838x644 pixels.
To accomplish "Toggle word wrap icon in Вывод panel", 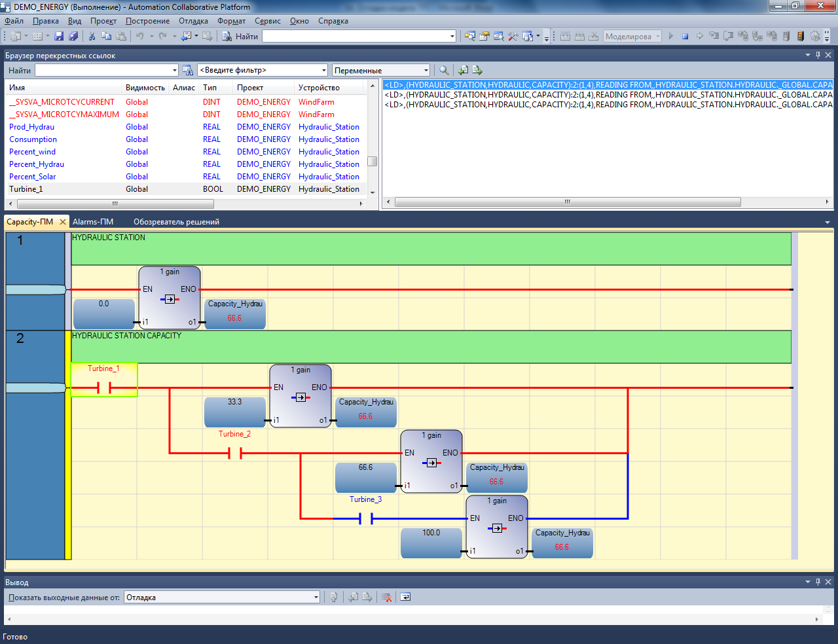I will tap(405, 597).
